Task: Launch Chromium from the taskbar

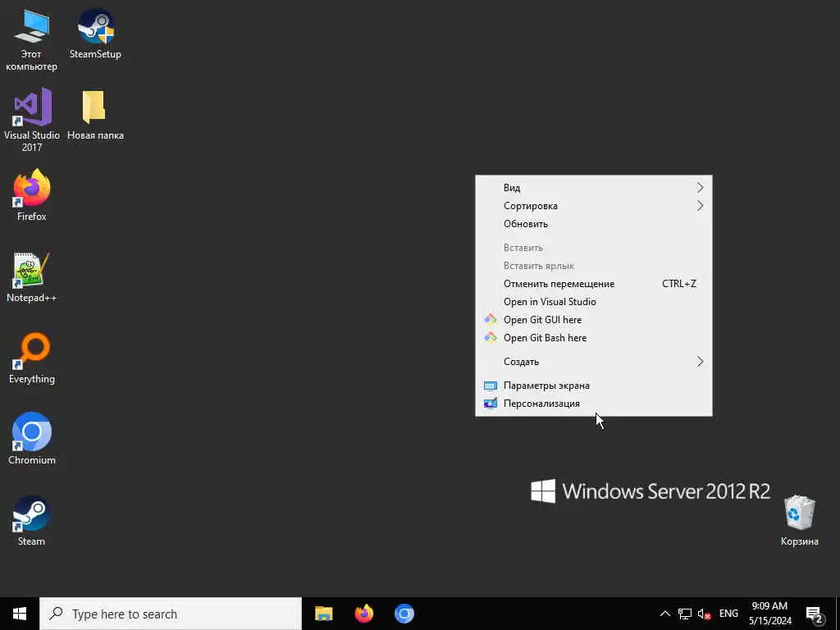Action: point(404,614)
